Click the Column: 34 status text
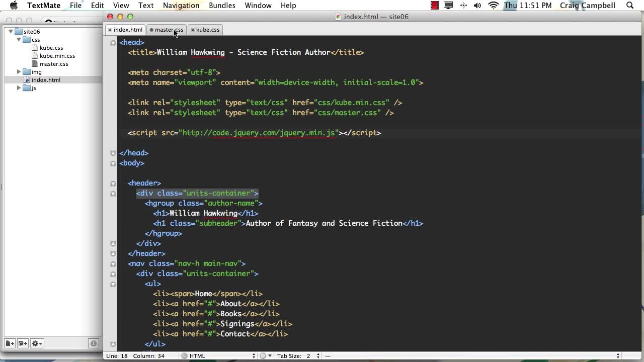Viewport: 644px width, 362px height. pyautogui.click(x=148, y=356)
